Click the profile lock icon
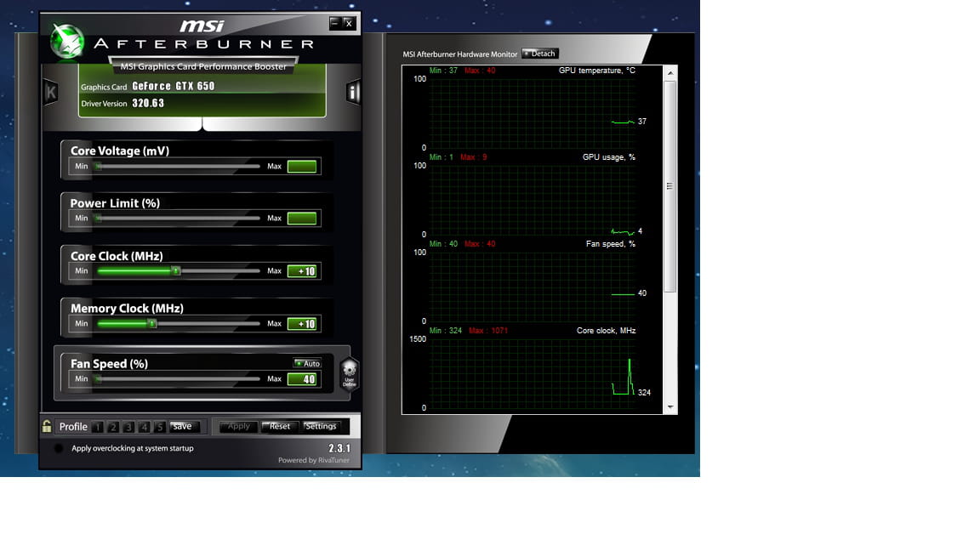Screen dimensions: 980x551 point(47,427)
